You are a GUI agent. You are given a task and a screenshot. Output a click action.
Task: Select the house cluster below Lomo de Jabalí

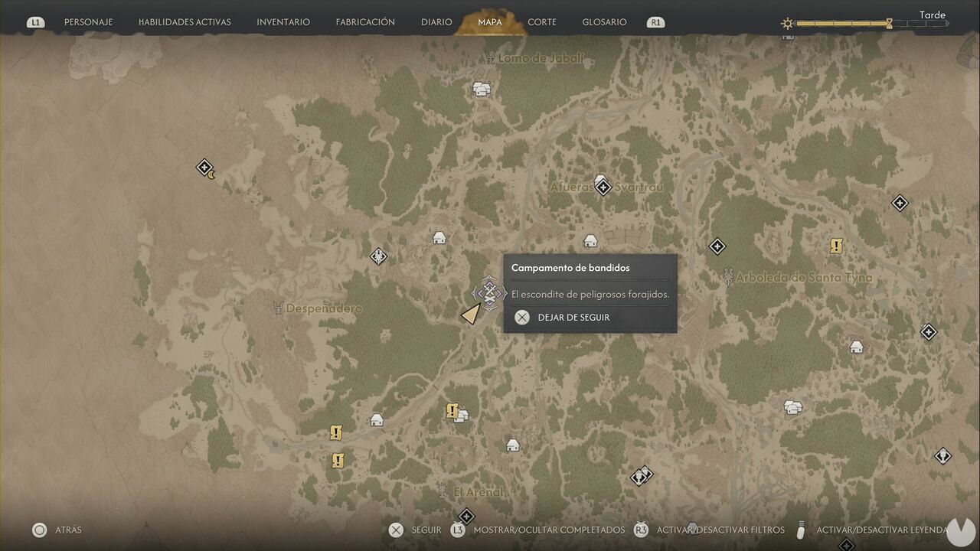(481, 90)
